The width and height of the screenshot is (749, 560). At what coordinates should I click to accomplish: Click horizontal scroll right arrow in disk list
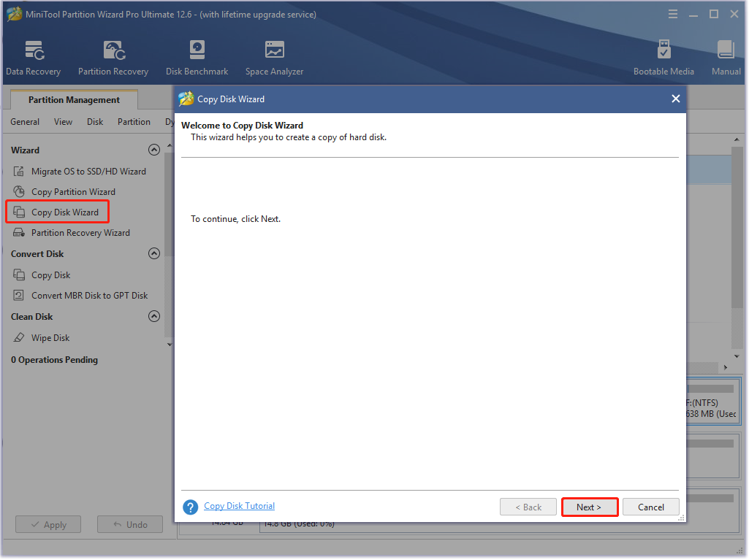pos(726,367)
